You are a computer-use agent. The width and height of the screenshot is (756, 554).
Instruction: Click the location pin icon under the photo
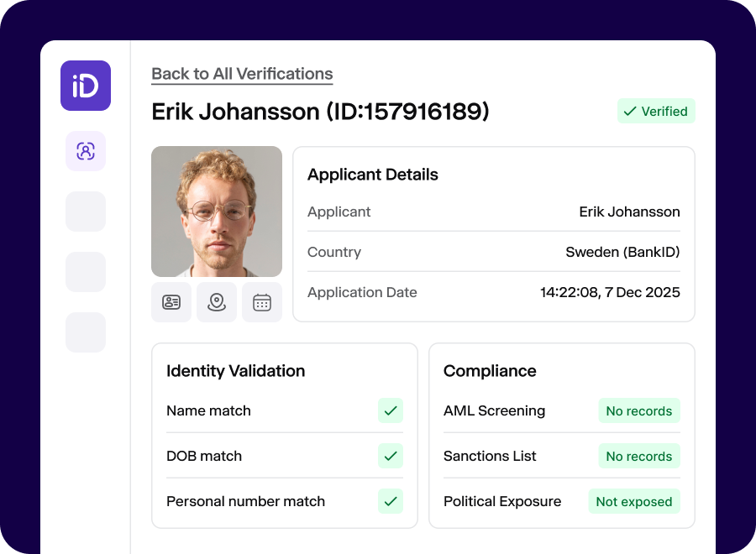(217, 302)
